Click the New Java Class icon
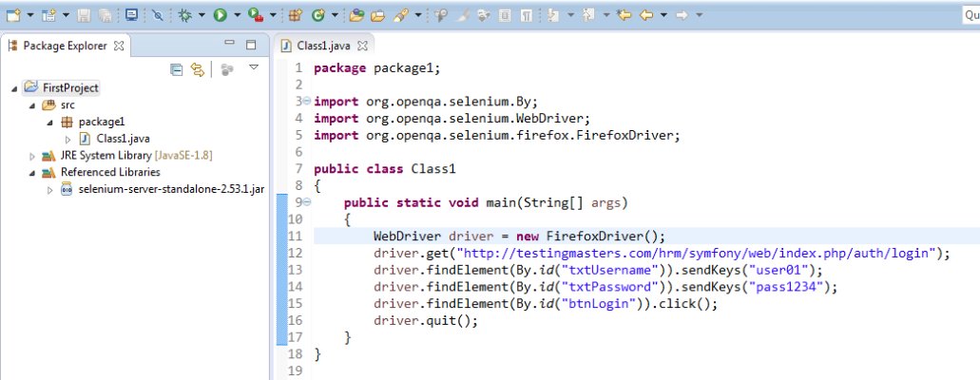 (315, 15)
